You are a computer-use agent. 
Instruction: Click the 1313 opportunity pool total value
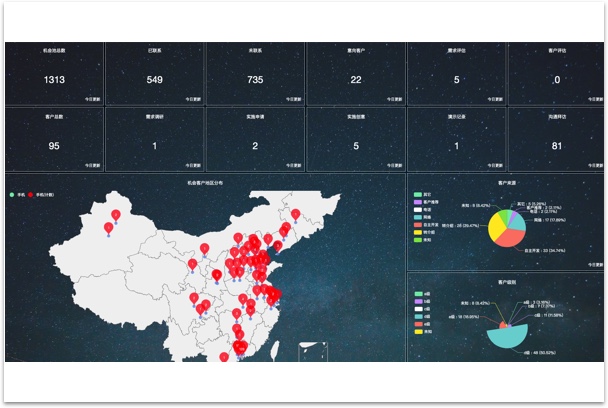(x=54, y=80)
